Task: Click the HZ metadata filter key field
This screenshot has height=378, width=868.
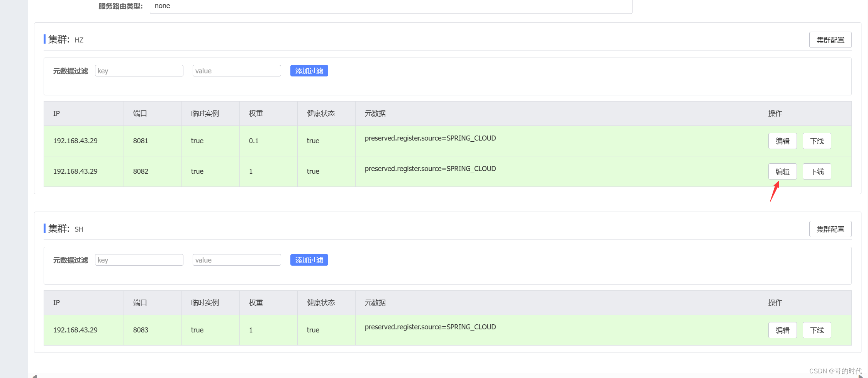Action: [139, 71]
